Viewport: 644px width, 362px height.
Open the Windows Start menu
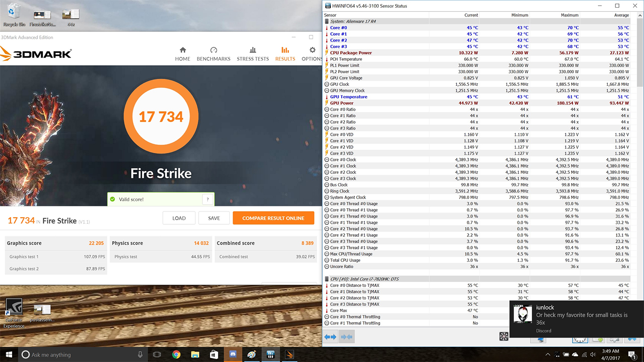coord(9,354)
